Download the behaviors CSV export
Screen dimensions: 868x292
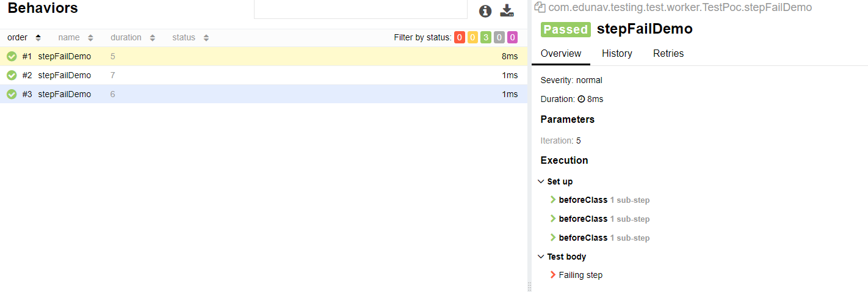[x=507, y=10]
